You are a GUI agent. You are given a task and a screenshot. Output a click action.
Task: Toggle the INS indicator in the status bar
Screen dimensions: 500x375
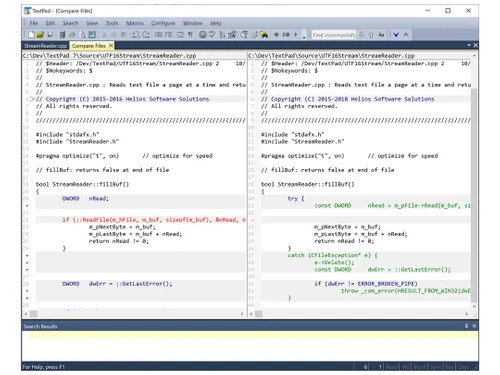coord(406,367)
